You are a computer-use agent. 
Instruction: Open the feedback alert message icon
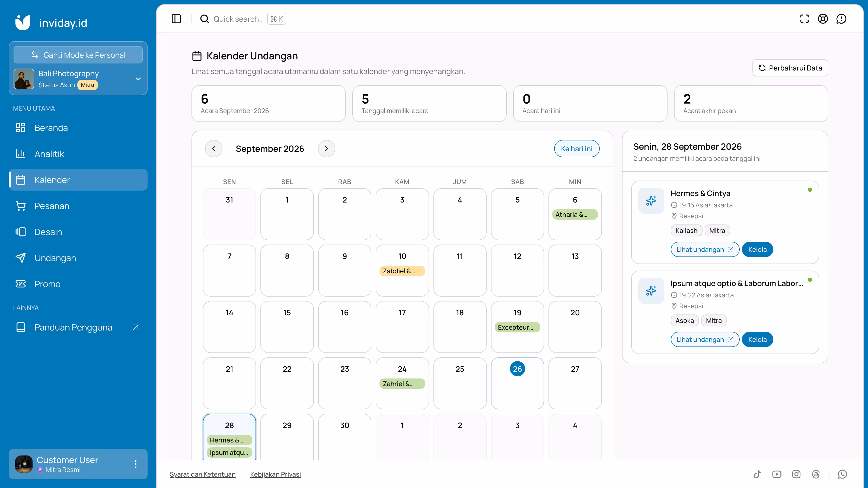click(841, 19)
